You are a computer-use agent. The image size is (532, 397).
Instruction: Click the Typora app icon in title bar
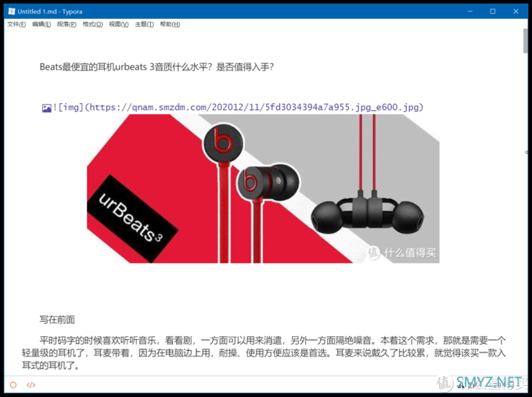(12, 11)
